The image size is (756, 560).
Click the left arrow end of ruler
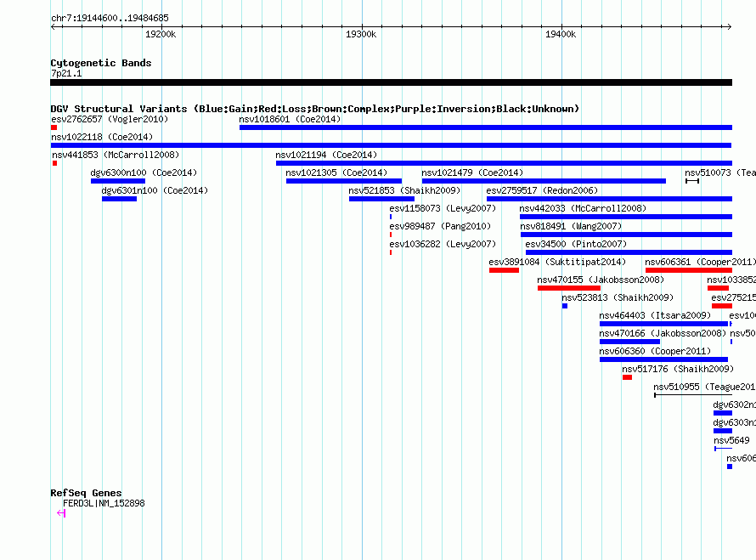(53, 27)
